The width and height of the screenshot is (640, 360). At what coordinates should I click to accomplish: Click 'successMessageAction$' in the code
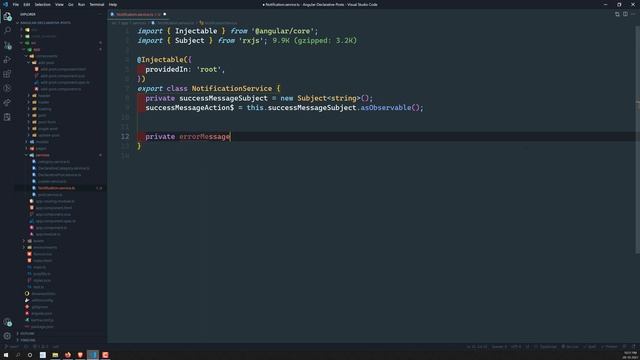[x=190, y=108]
